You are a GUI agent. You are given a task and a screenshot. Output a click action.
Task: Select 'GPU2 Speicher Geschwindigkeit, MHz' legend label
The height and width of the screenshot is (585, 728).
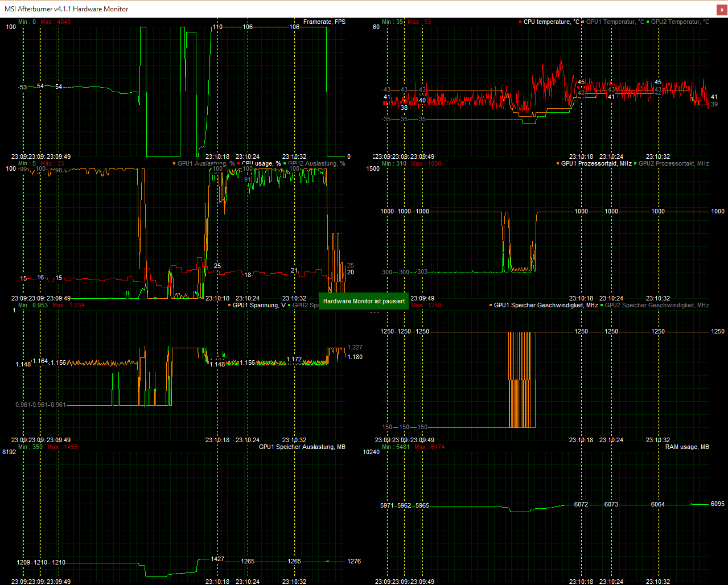pos(657,305)
